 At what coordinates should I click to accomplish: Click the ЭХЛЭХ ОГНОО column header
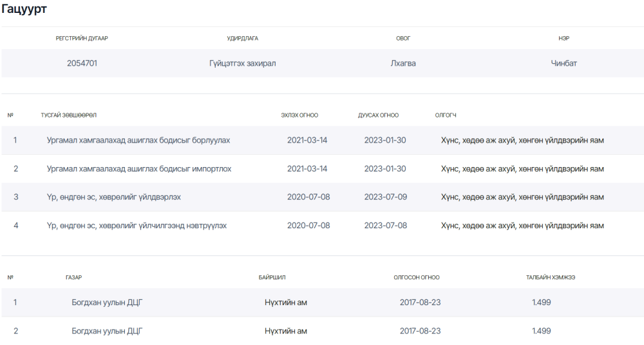coord(299,115)
